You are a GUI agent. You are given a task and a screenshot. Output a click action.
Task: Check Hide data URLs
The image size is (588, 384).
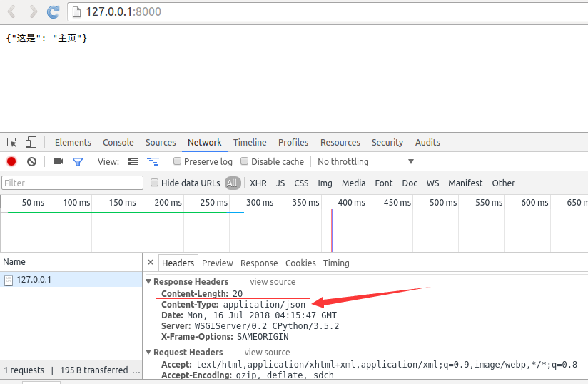(x=154, y=183)
